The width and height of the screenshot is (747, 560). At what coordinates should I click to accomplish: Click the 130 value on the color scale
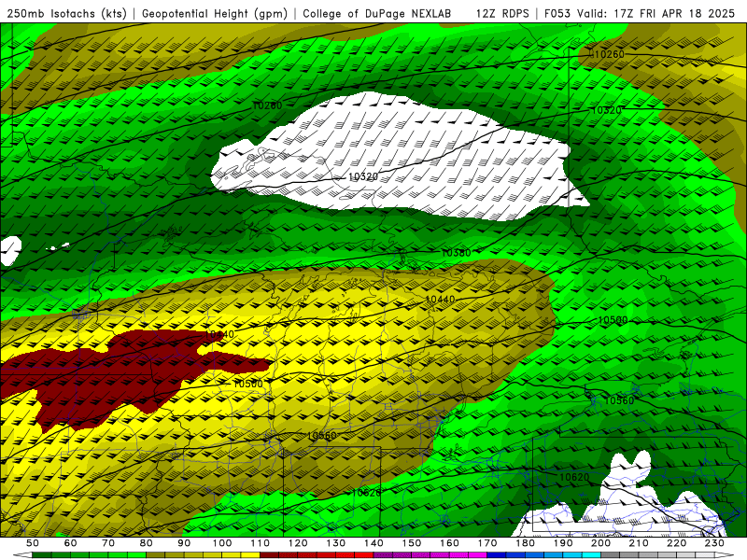336,543
